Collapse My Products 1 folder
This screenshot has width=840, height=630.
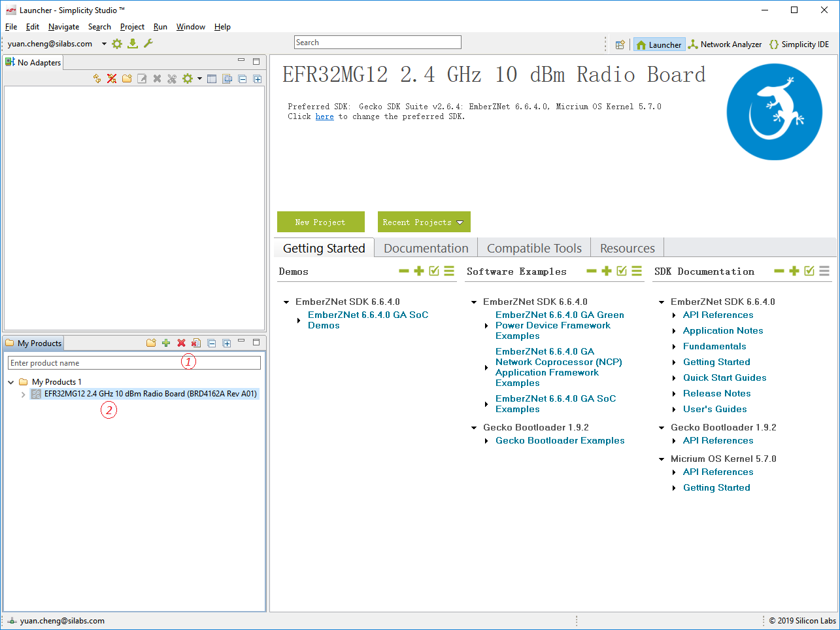click(11, 382)
